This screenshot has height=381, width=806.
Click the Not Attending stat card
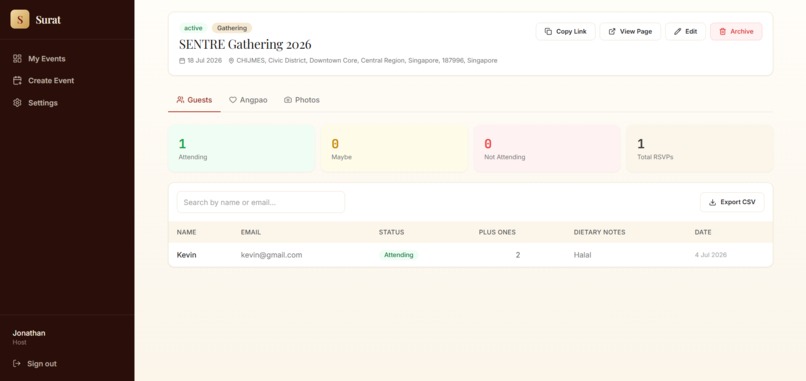point(547,149)
